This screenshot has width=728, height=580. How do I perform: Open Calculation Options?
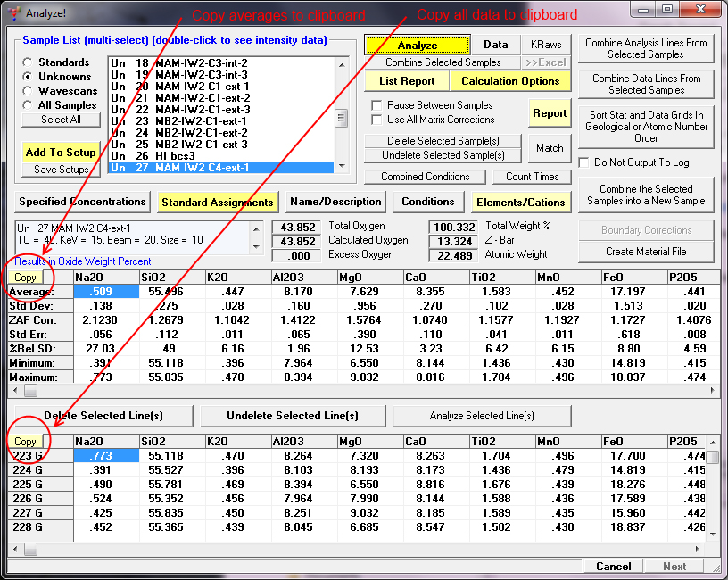510,81
